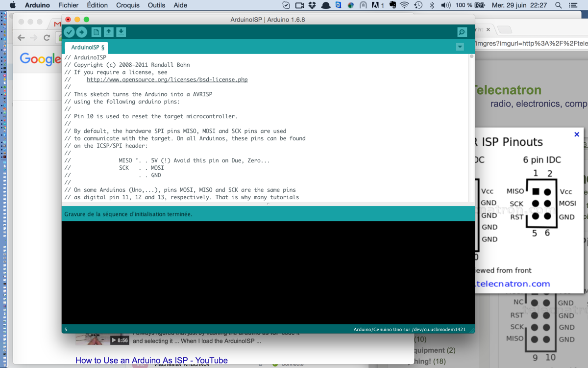Click the gray arch menu bar icon
588x368 pixels.
coord(363,5)
